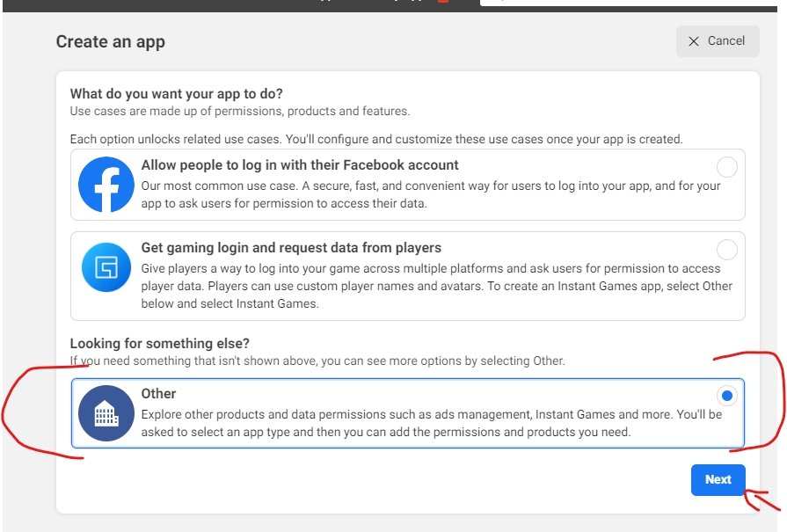Click the 'Other' option heading

tap(158, 393)
